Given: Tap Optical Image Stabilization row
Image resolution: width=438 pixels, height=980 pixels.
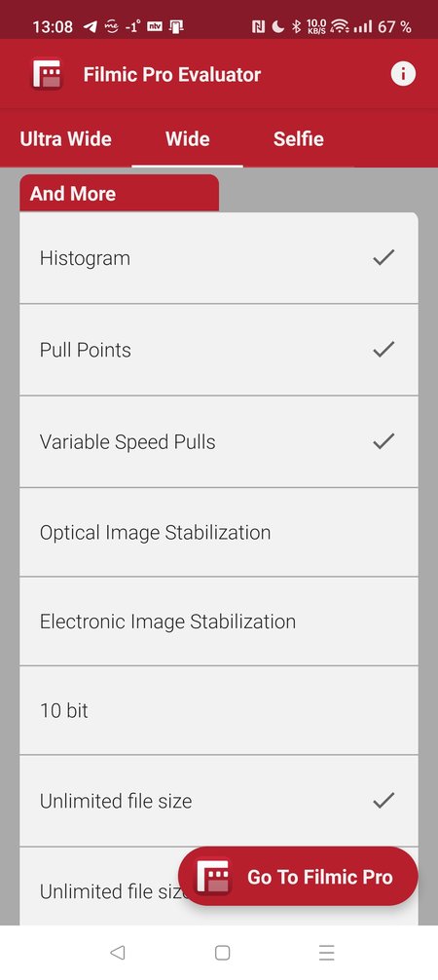Looking at the screenshot, I should pos(219,532).
